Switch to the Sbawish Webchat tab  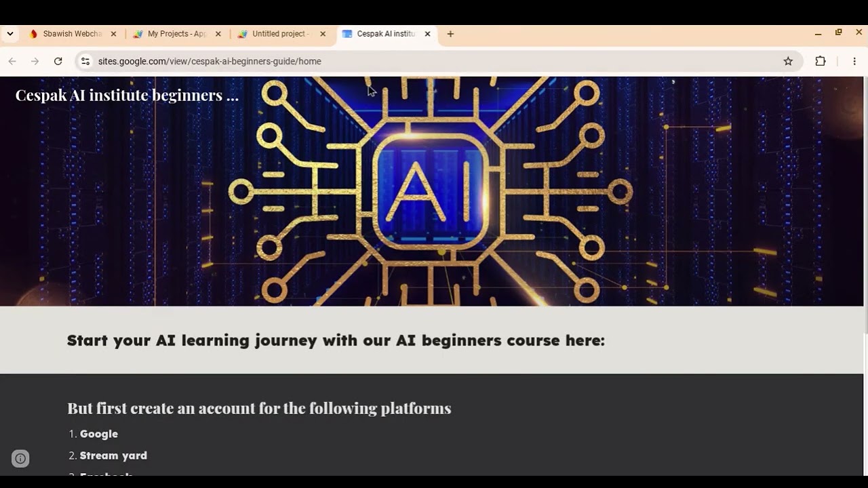click(72, 34)
